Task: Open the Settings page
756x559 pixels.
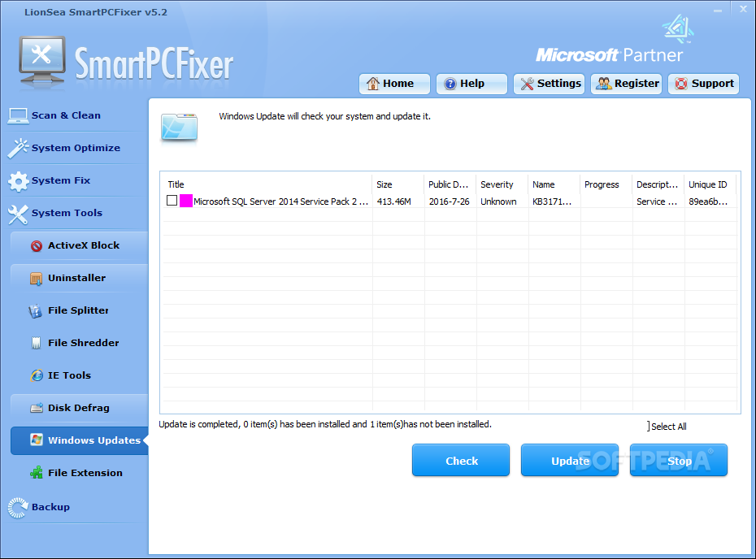Action: tap(550, 84)
